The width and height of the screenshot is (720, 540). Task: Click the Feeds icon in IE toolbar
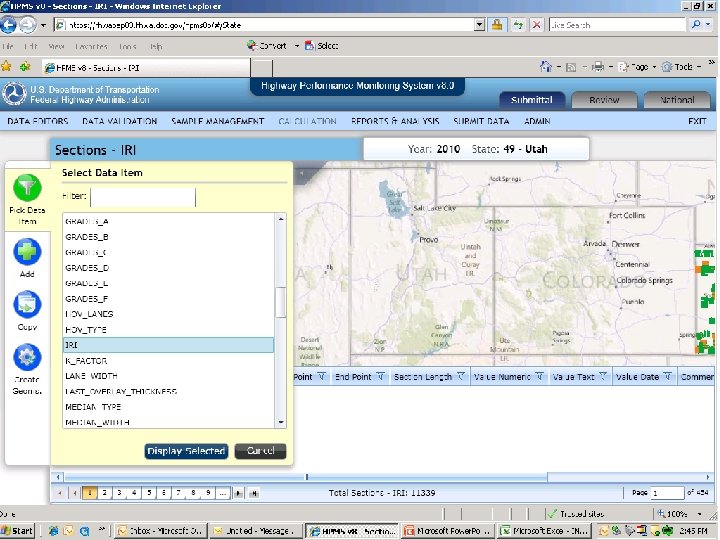[571, 68]
